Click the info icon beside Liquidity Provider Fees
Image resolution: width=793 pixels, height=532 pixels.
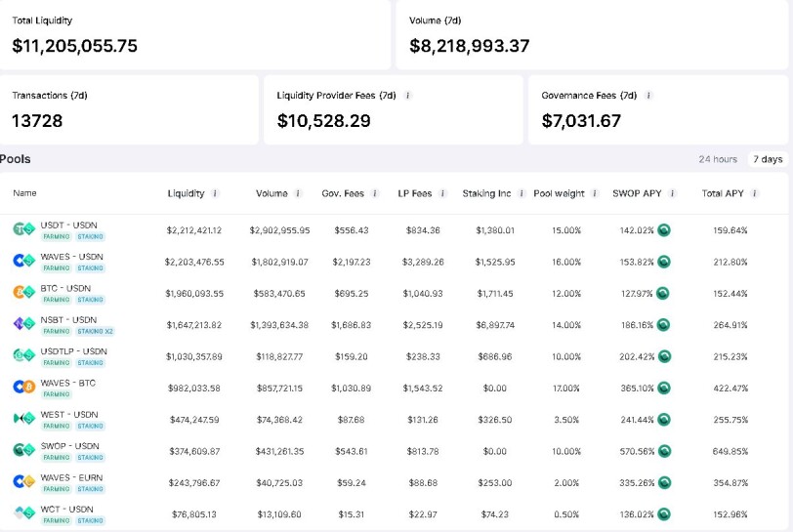[407, 95]
